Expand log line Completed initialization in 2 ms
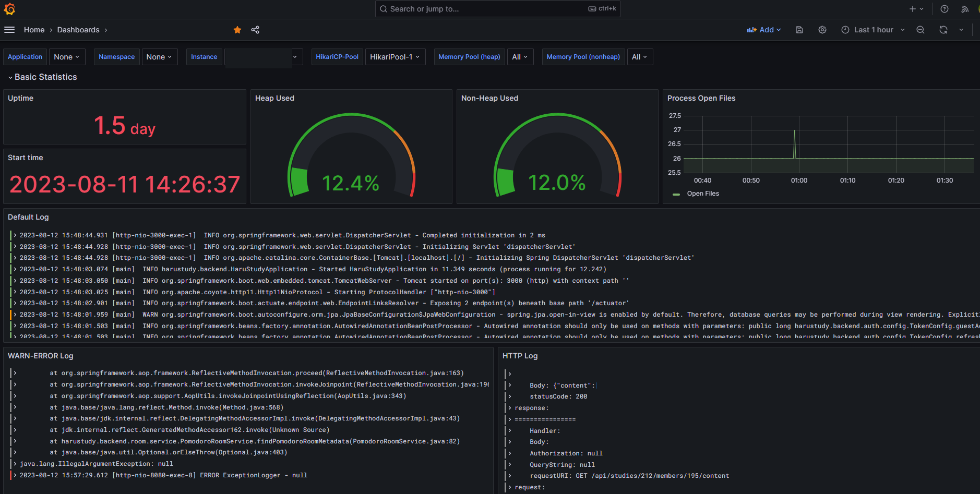The height and width of the screenshot is (494, 980). click(15, 235)
